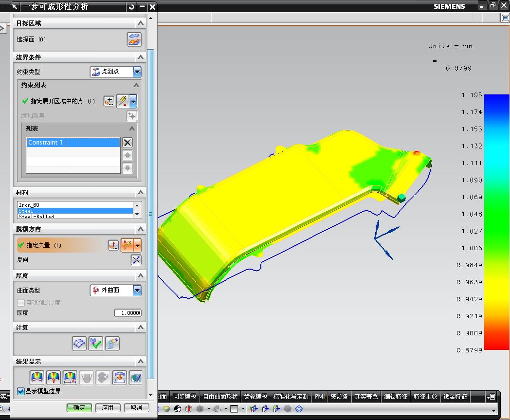Switch to PMI toolbar tab

click(319, 397)
